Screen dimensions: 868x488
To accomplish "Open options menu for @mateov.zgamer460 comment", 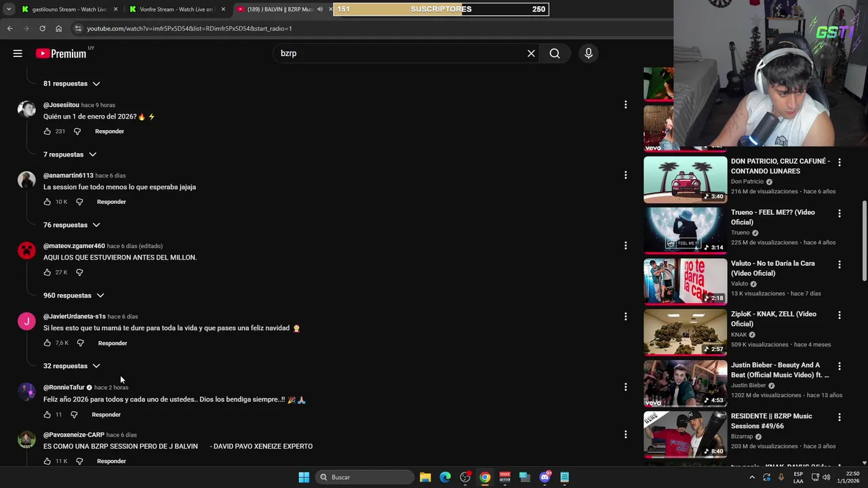I will 625,246.
